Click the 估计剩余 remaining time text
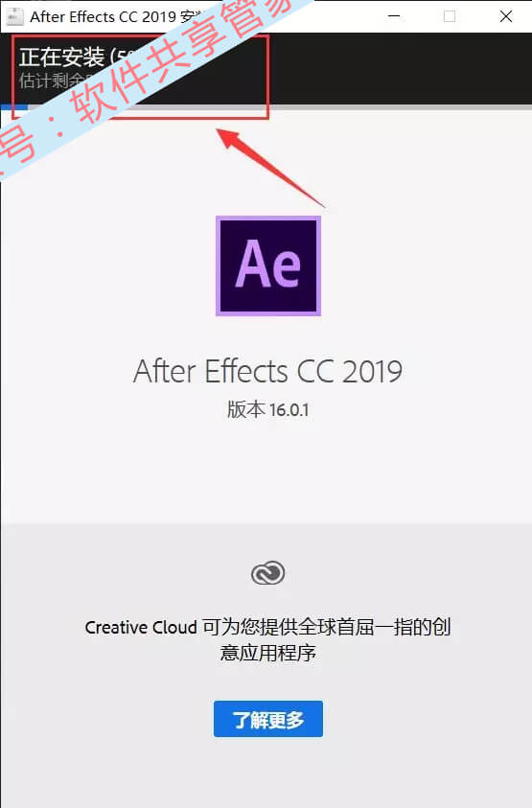The width and height of the screenshot is (532, 808). pyautogui.click(x=52, y=81)
